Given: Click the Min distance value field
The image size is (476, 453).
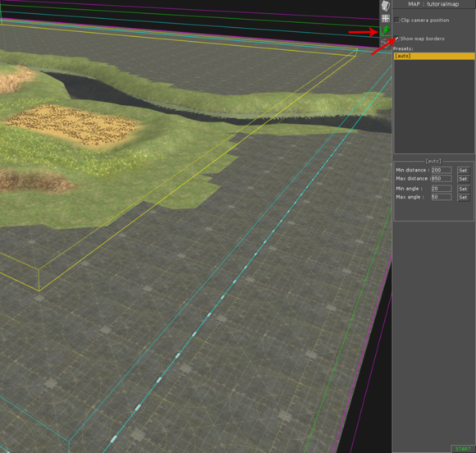Looking at the screenshot, I should coord(442,170).
